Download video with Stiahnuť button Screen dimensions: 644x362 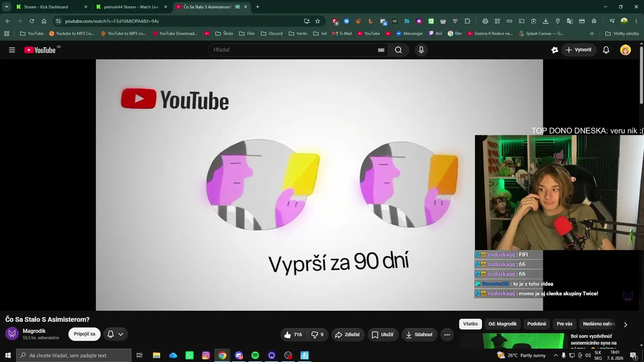(x=419, y=334)
